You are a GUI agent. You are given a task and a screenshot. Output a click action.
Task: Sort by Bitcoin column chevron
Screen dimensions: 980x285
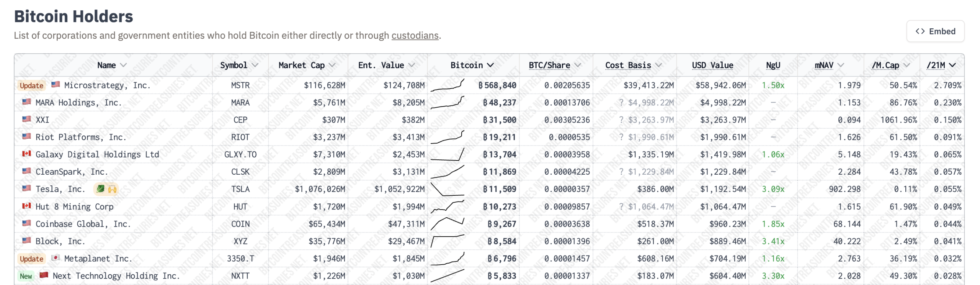coord(490,66)
